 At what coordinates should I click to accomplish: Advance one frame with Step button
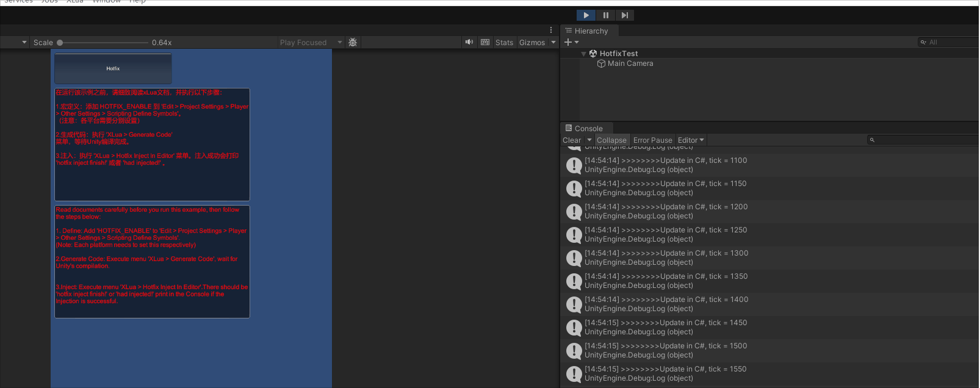click(x=625, y=15)
